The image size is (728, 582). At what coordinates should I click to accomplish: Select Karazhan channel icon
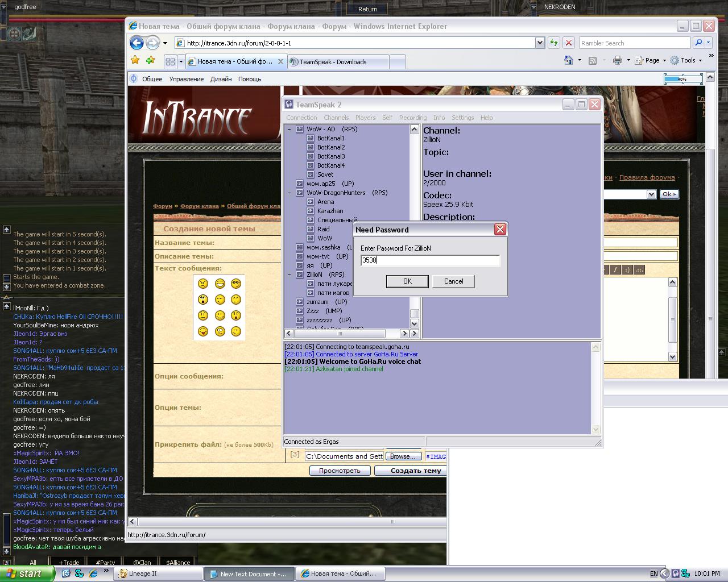(311, 211)
